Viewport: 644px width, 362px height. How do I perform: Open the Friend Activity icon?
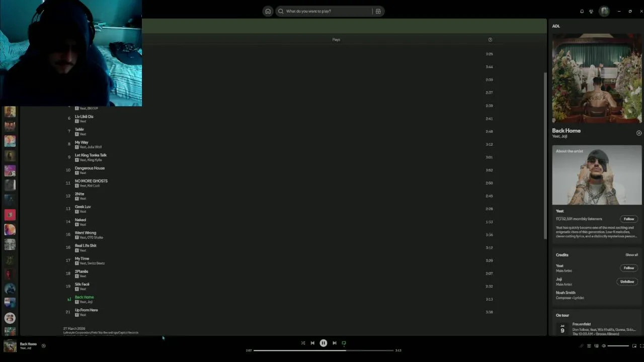591,11
